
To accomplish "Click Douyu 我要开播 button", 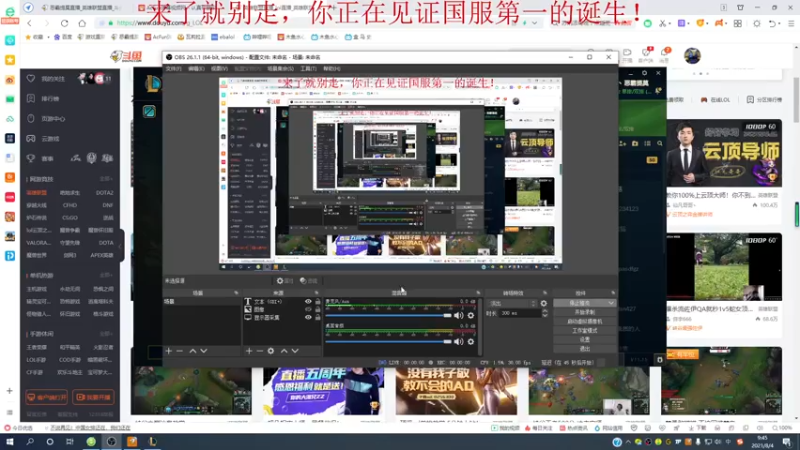I will [x=93, y=397].
